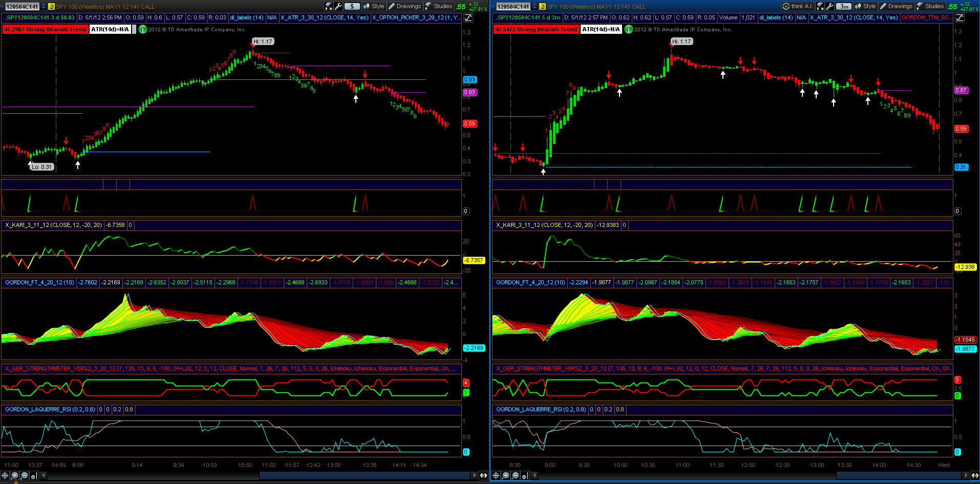
Task: Click right chart GORDON_LAQUERRE_RSI study header
Action: pyautogui.click(x=541, y=409)
